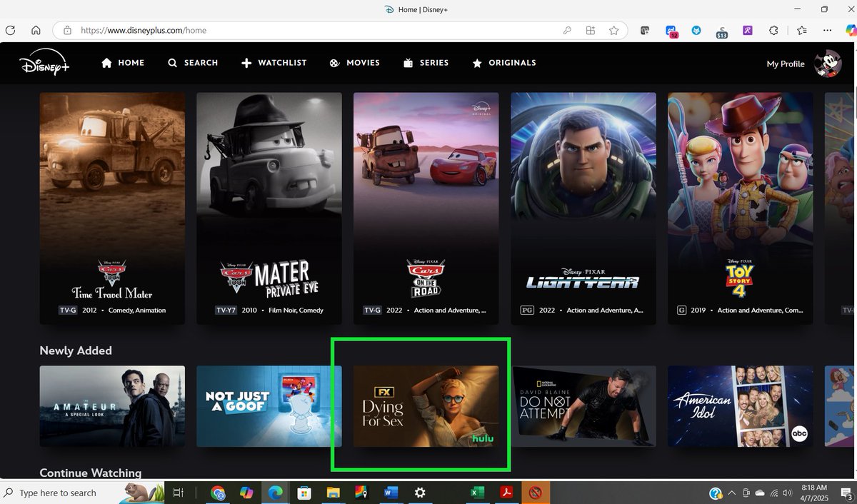Image resolution: width=857 pixels, height=504 pixels.
Task: Open Excel from the taskbar
Action: coord(476,493)
